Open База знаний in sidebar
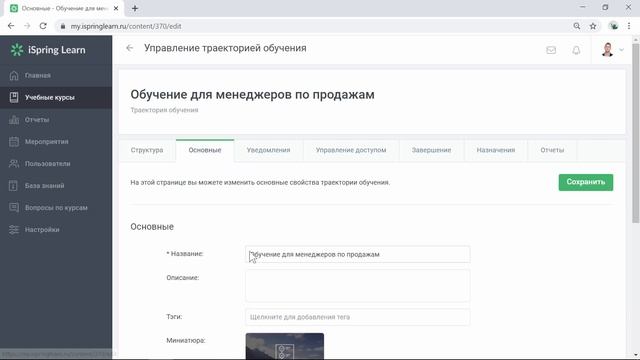 pos(44,186)
